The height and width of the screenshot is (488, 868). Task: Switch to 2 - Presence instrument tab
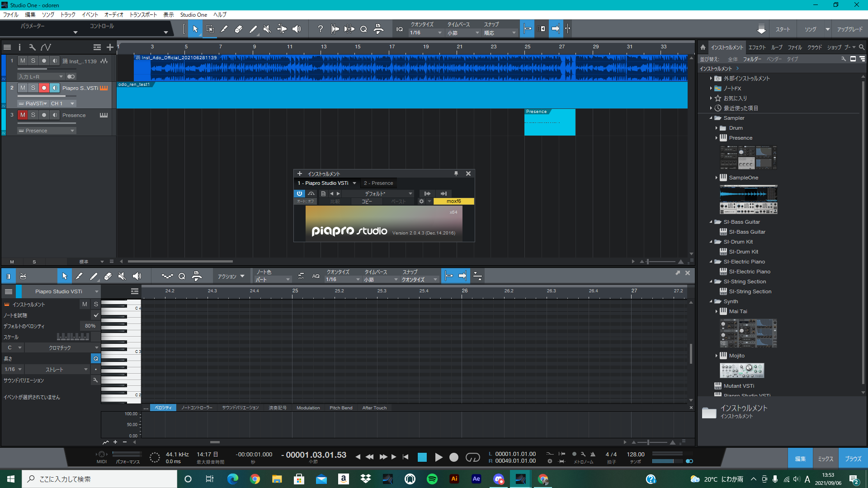tap(378, 183)
